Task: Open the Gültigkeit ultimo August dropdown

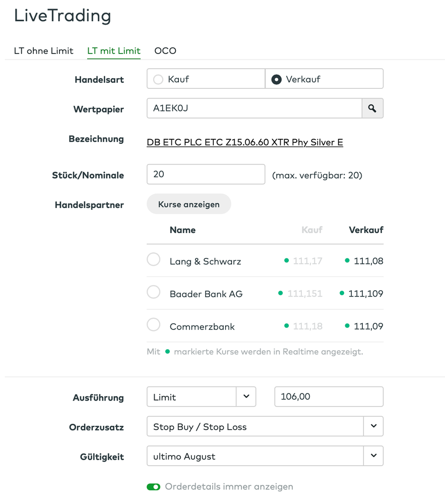Action: [373, 456]
